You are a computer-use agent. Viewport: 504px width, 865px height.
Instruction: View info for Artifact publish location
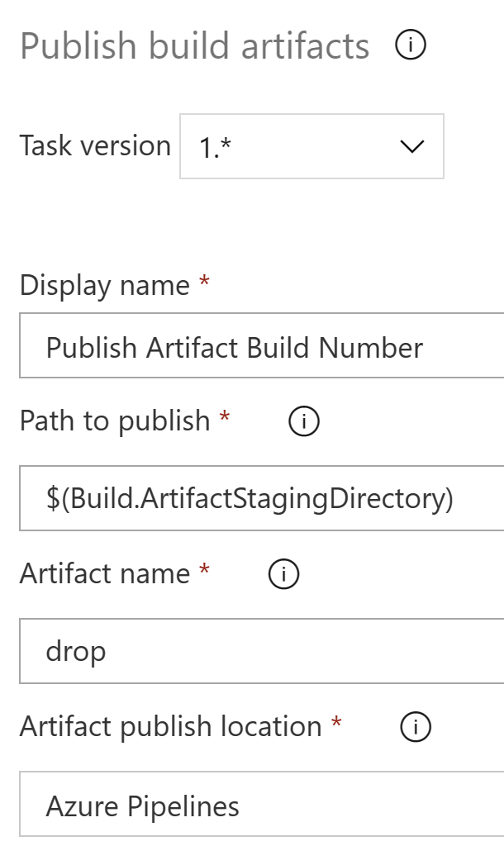tap(416, 726)
